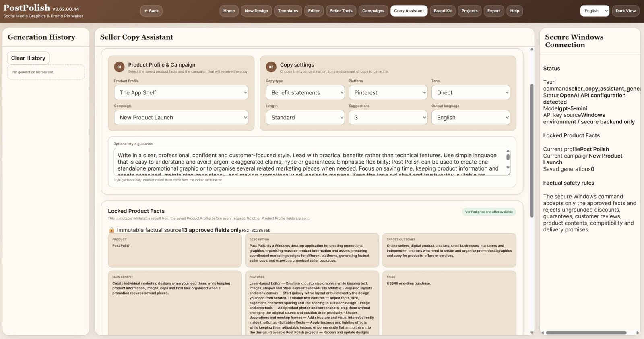Click the Factual safety rules heading
This screenshot has width=644, height=339.
click(x=569, y=183)
